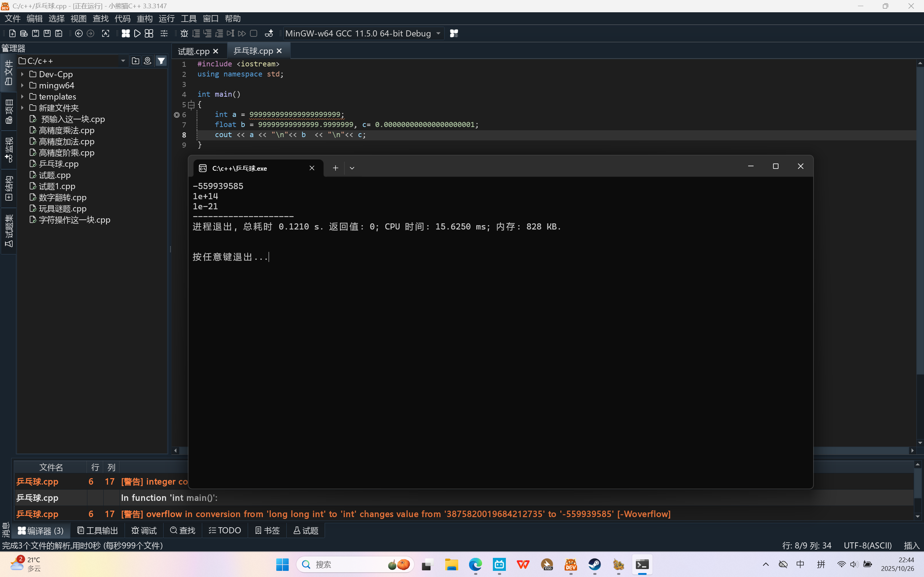Click the locate current file icon in the manager
924x577 pixels.
click(x=147, y=61)
